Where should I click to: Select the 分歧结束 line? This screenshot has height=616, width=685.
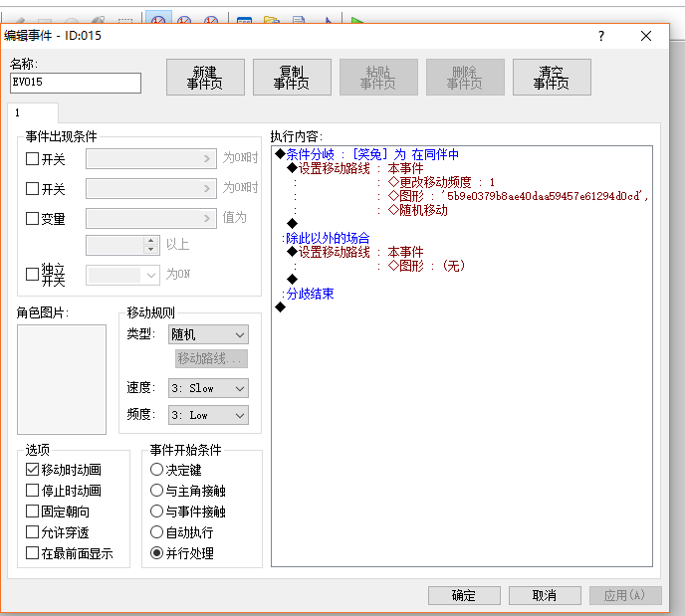[309, 294]
